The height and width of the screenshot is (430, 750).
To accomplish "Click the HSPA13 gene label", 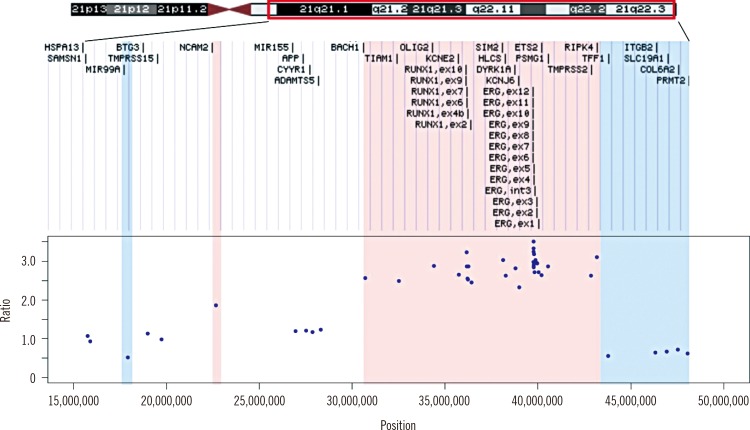I will [64, 47].
